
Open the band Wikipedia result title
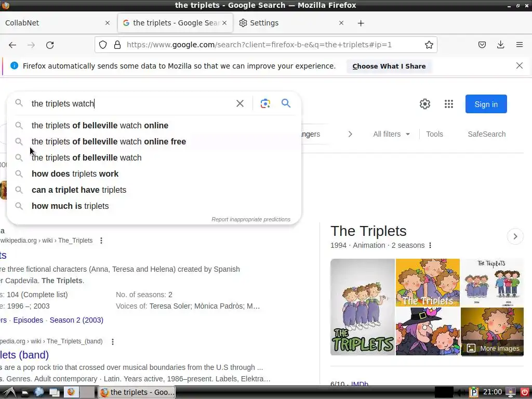pyautogui.click(x=24, y=355)
